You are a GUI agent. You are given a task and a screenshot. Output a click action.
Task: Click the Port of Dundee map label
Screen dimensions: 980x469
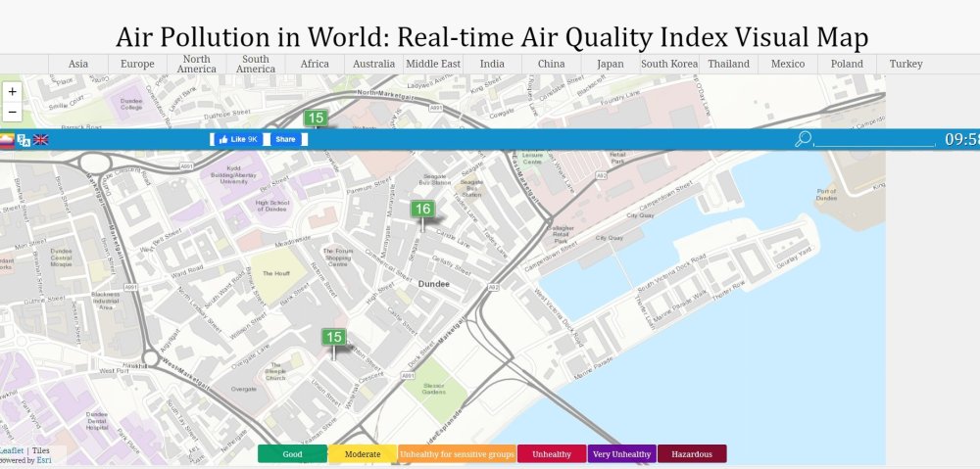(x=826, y=195)
